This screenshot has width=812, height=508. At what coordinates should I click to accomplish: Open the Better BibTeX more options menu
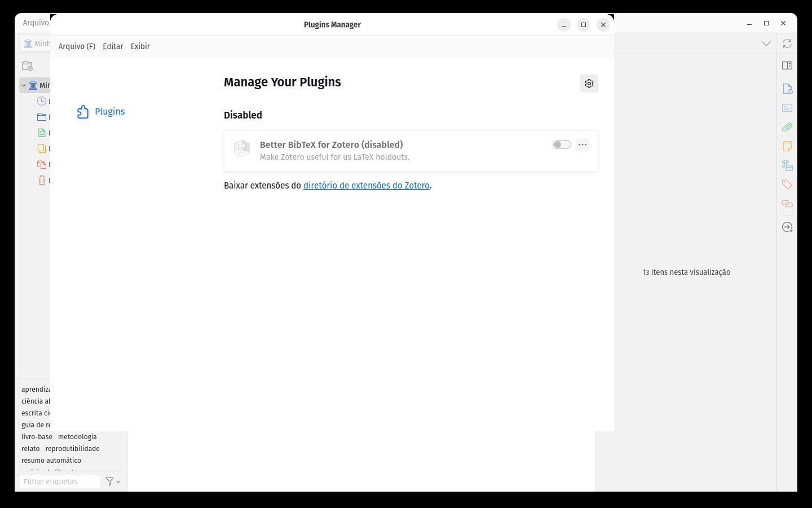(x=582, y=144)
